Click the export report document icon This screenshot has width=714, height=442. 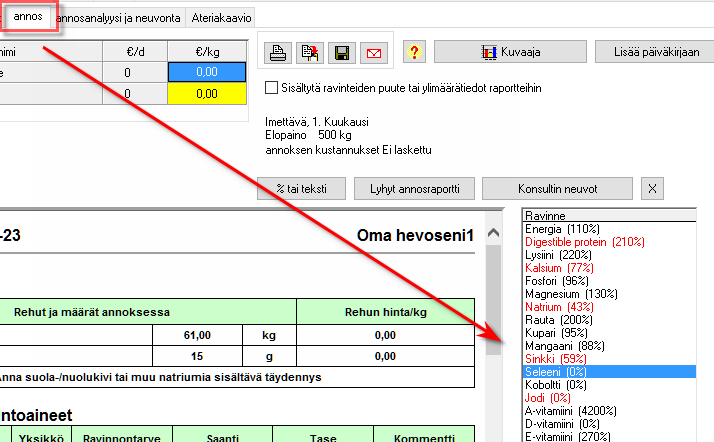(310, 53)
